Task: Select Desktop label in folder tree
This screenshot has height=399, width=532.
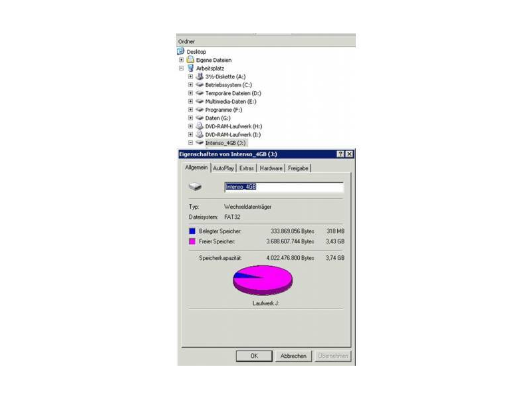Action: pos(196,52)
